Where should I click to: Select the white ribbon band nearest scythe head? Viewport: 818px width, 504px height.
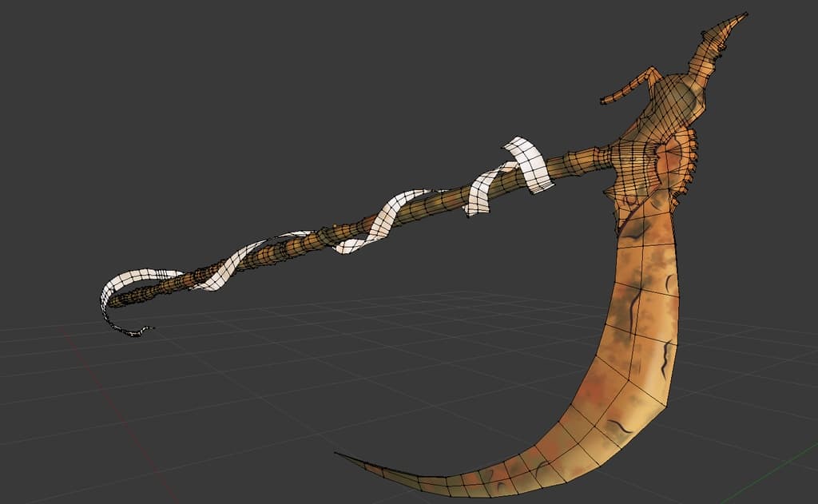point(530,164)
